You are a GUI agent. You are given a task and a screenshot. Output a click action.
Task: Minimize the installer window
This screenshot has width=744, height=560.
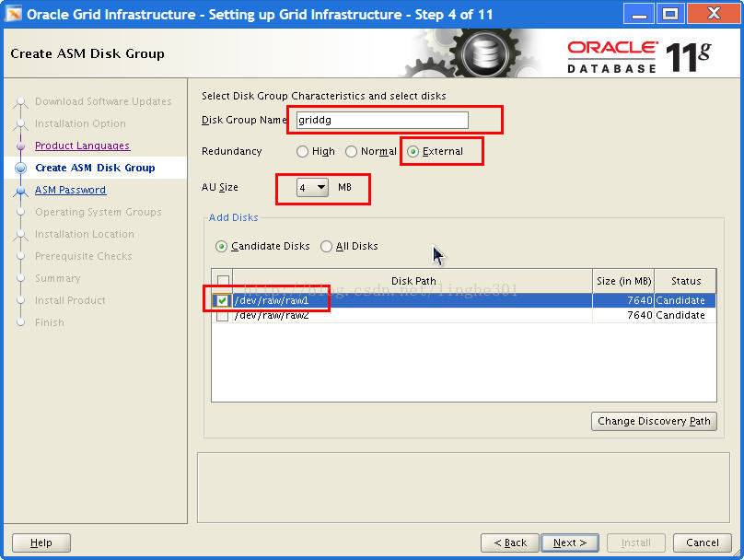639,14
